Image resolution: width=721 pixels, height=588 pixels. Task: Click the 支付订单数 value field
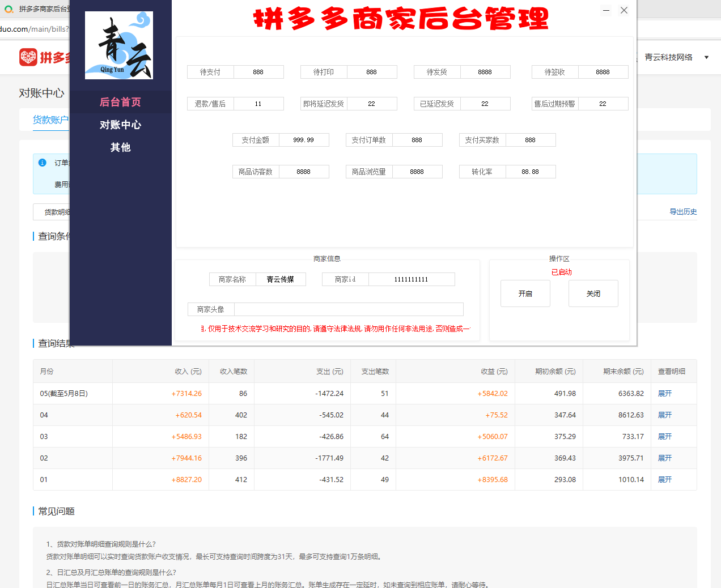(x=417, y=140)
